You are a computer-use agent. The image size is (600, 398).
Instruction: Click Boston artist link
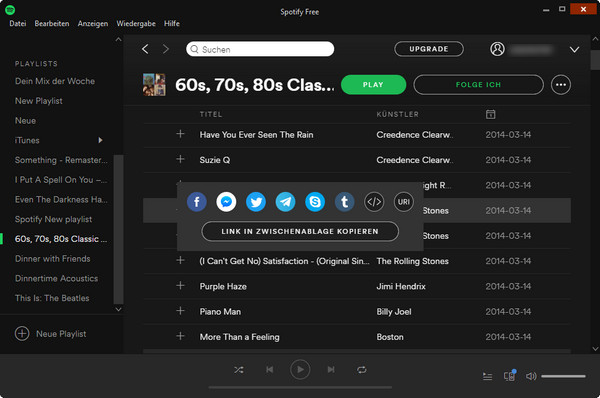pyautogui.click(x=390, y=337)
